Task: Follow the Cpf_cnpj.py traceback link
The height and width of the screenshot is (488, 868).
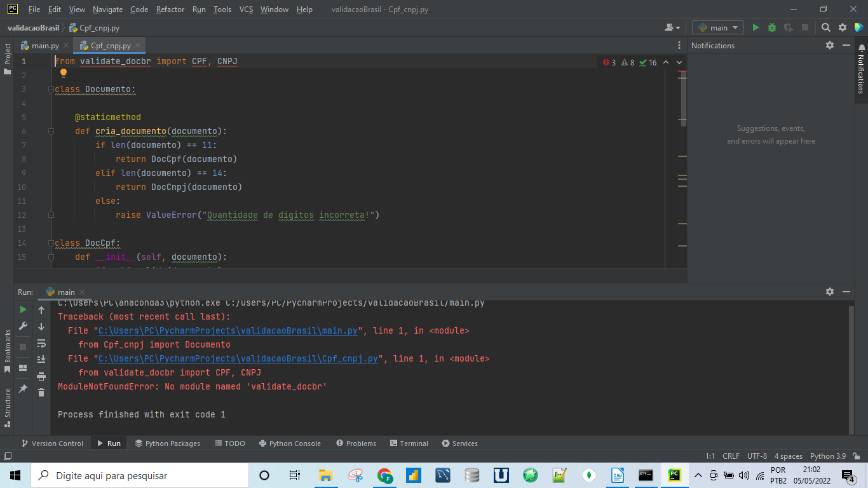Action: click(x=238, y=359)
